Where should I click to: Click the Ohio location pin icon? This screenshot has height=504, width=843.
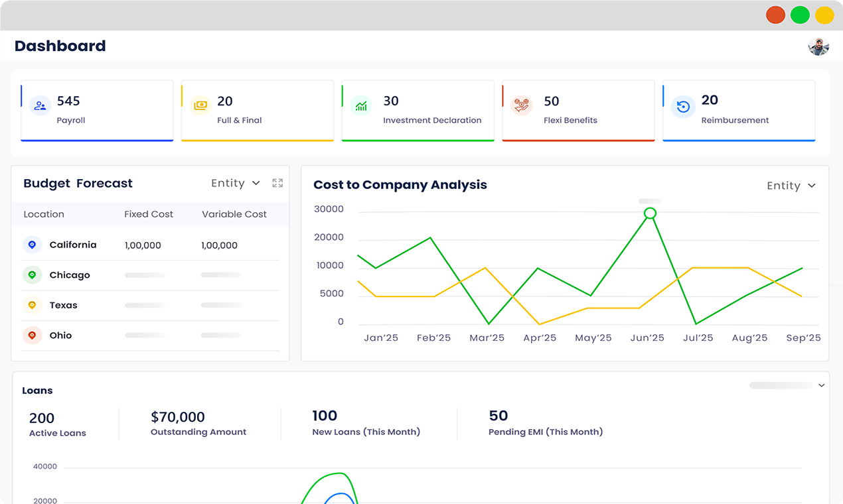tap(32, 335)
